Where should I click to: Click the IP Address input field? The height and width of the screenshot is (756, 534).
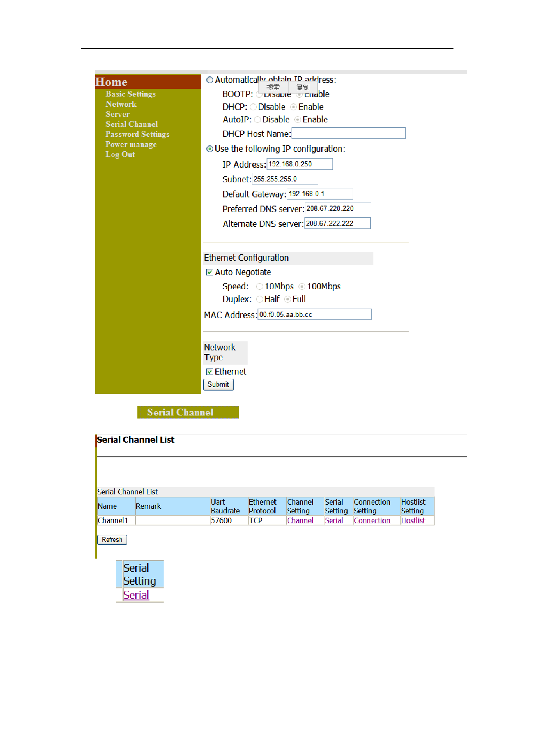[300, 164]
